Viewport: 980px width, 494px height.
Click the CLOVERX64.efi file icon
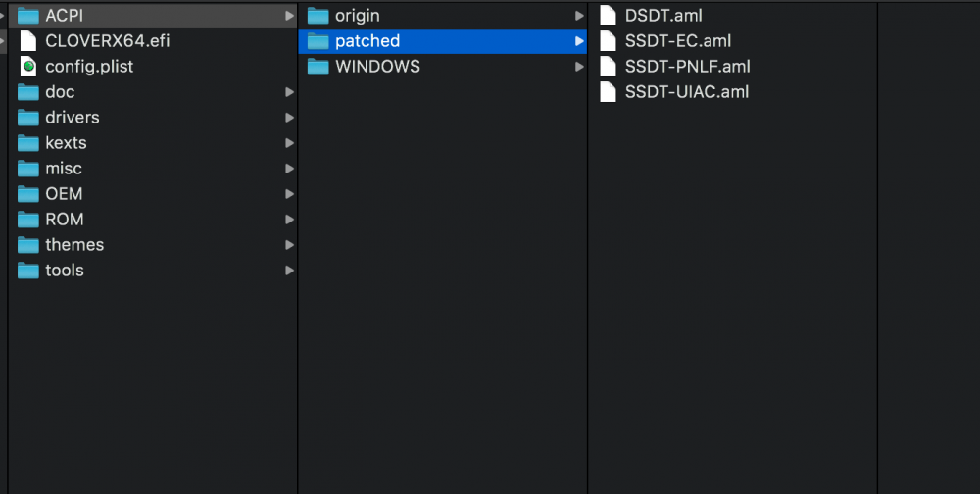[27, 41]
